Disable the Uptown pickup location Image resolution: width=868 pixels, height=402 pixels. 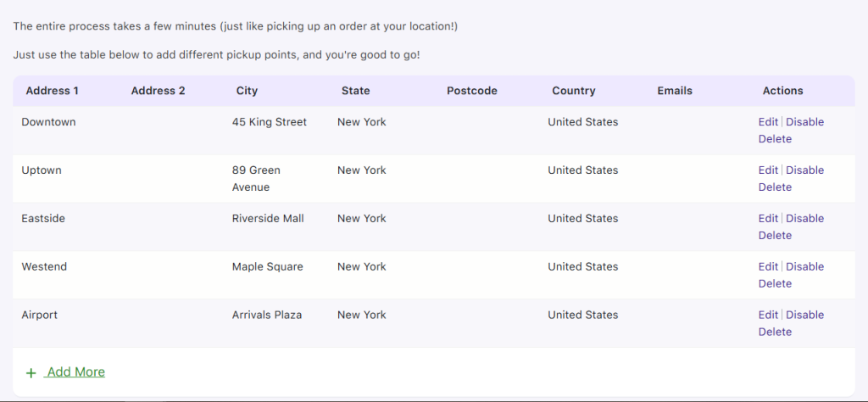[804, 170]
